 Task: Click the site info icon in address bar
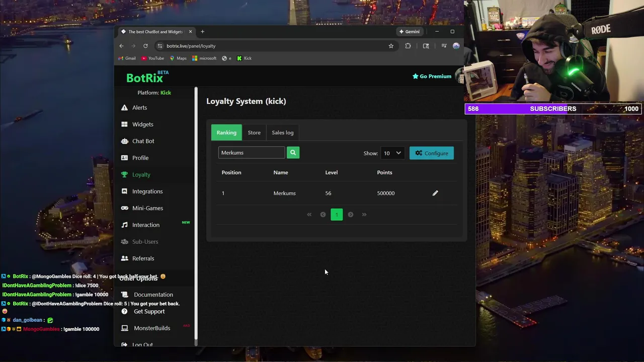click(x=160, y=46)
